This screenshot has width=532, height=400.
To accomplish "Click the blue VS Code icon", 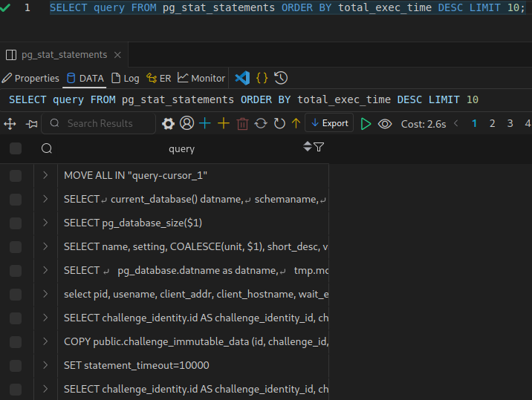I will (x=242, y=79).
